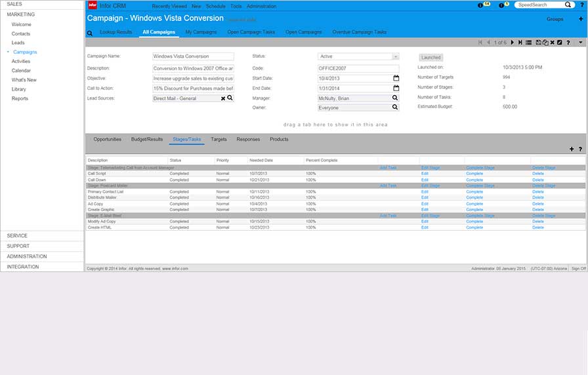Click the edit pencil toolbar icon
Image resolution: width=588 pixels, height=375 pixels.
[x=560, y=43]
